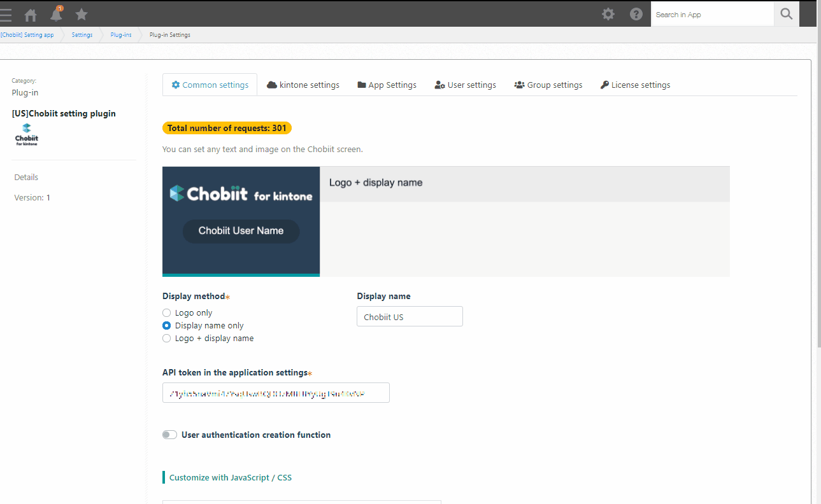This screenshot has height=504, width=821.
Task: Select the Logo only radio button
Action: [x=167, y=313]
